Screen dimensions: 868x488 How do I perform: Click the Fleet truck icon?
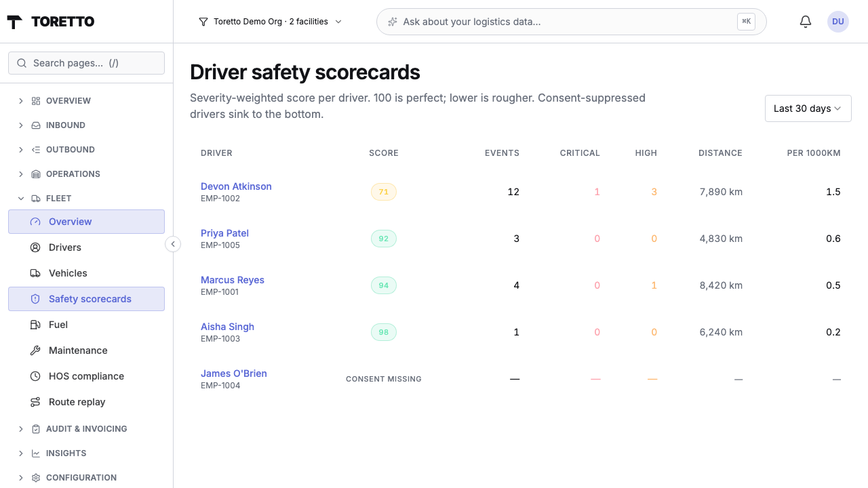[36, 199]
